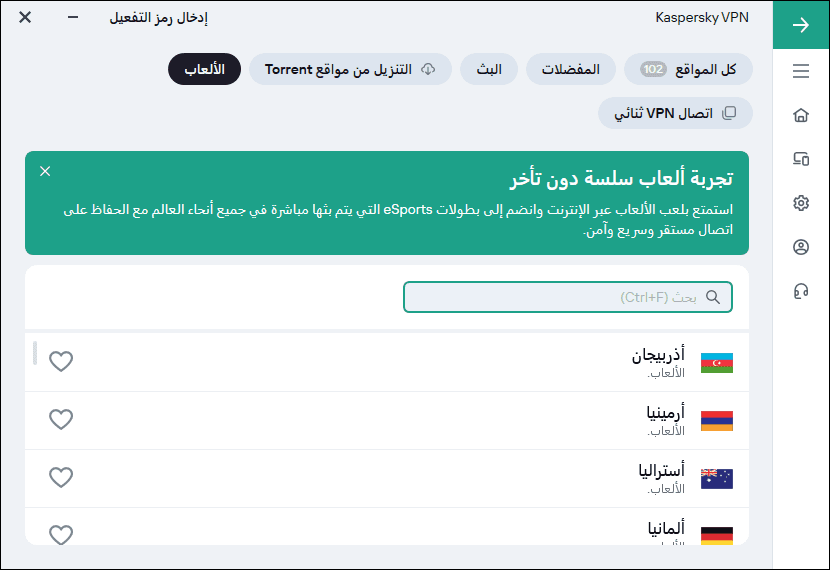Switch to البث (Streaming) tab

point(489,69)
